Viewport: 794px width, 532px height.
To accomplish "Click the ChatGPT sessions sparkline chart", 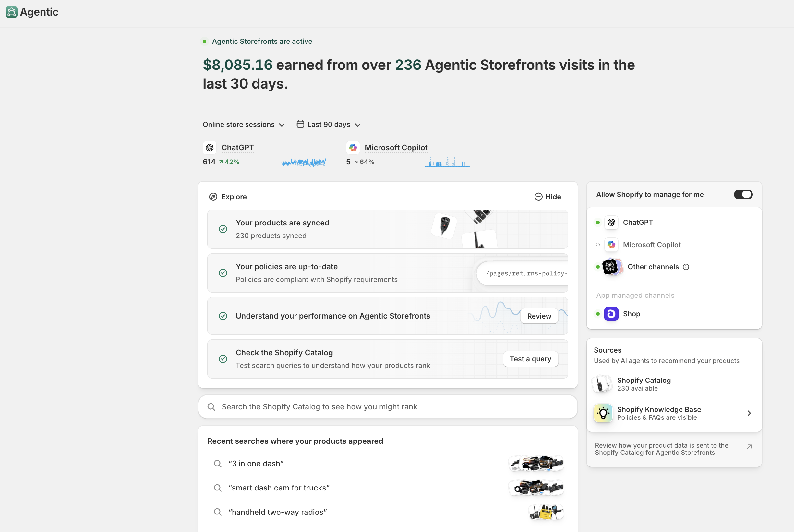I will coord(304,162).
